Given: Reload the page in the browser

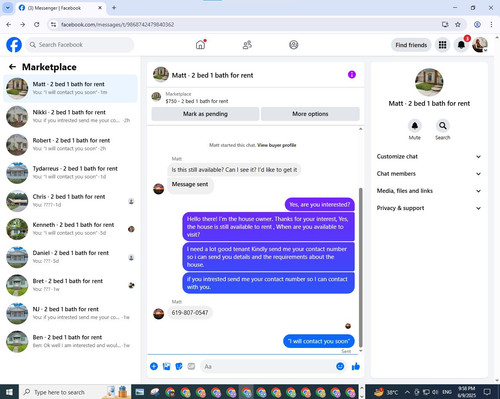Looking at the screenshot, I should pyautogui.click(x=37, y=24).
